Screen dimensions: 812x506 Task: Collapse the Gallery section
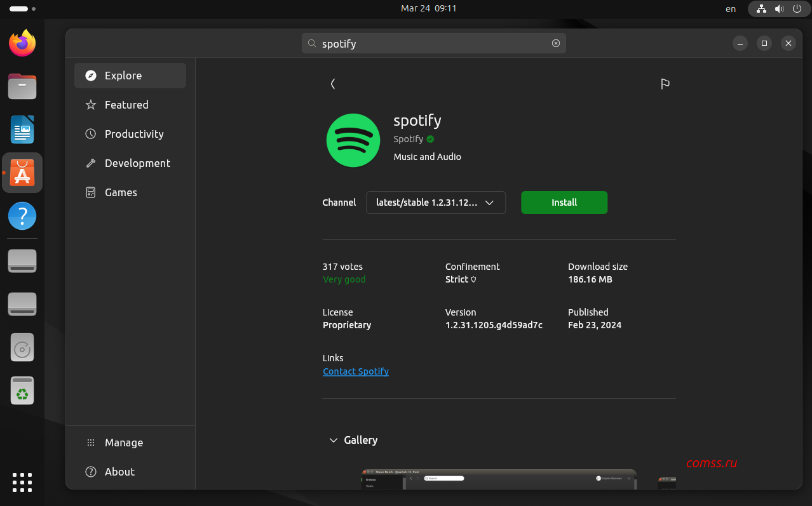pyautogui.click(x=334, y=440)
